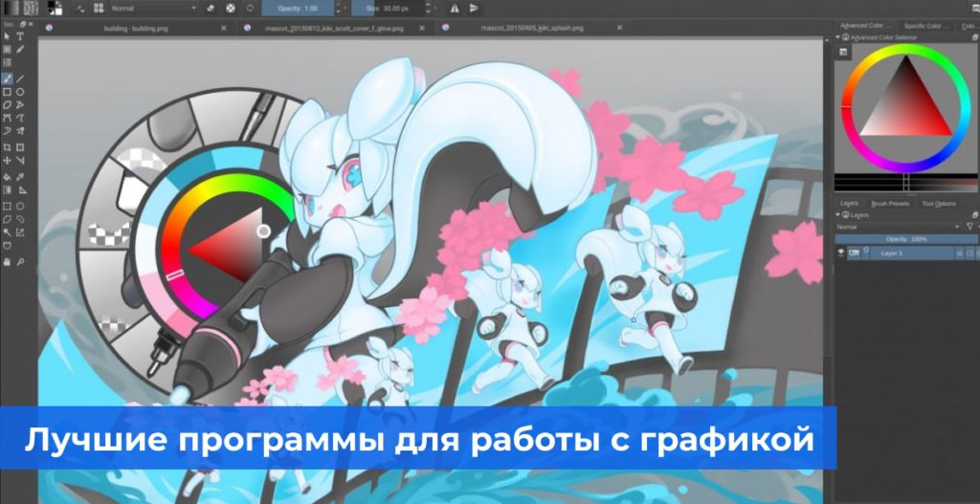The width and height of the screenshot is (980, 504).
Task: Select the Crop tool
Action: 7,147
